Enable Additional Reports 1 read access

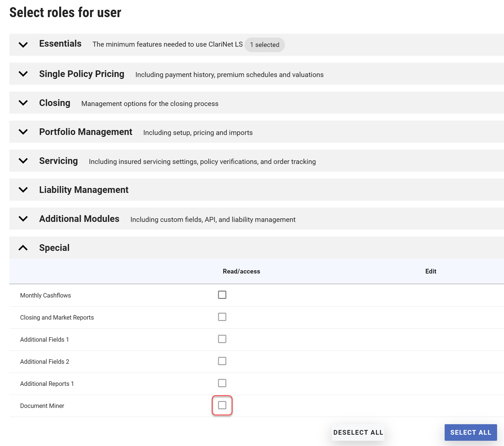(x=222, y=383)
